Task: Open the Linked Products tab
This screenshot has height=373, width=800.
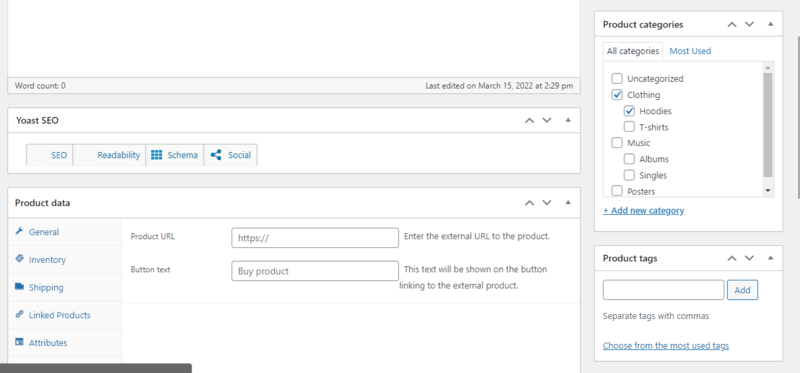Action: click(x=65, y=315)
